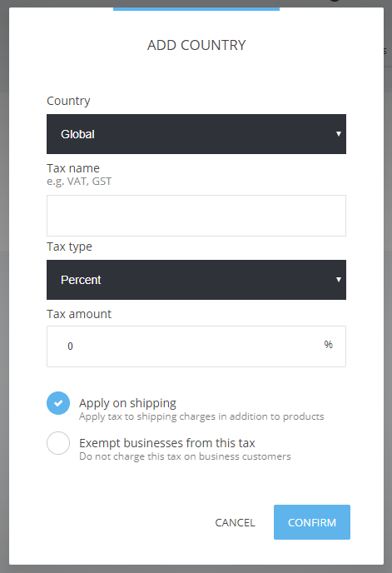Click the Apply tax to shipping charges description
The image size is (392, 573).
201,416
